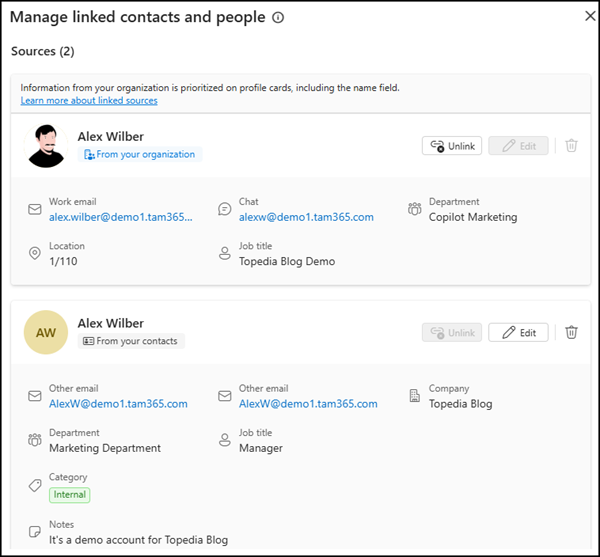Click the Work email envelope icon
The height and width of the screenshot is (557, 600).
[x=35, y=209]
